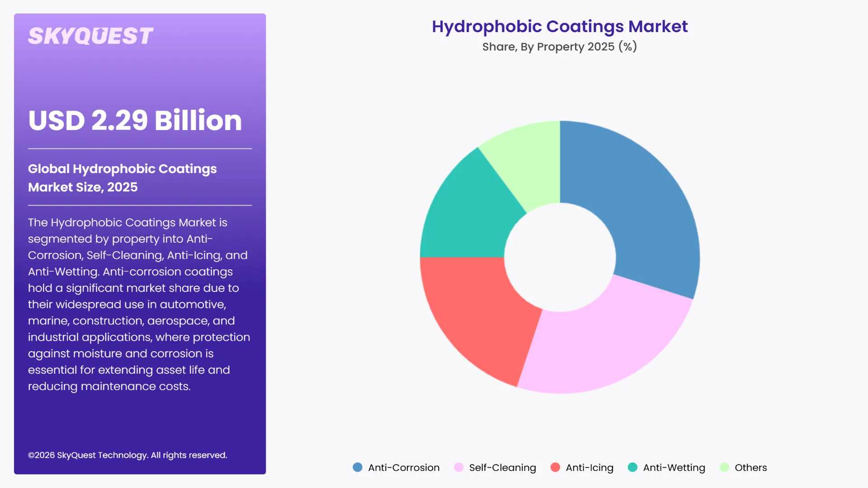Image resolution: width=868 pixels, height=488 pixels.
Task: Select the Anti-Icing legend label
Action: tap(590, 468)
